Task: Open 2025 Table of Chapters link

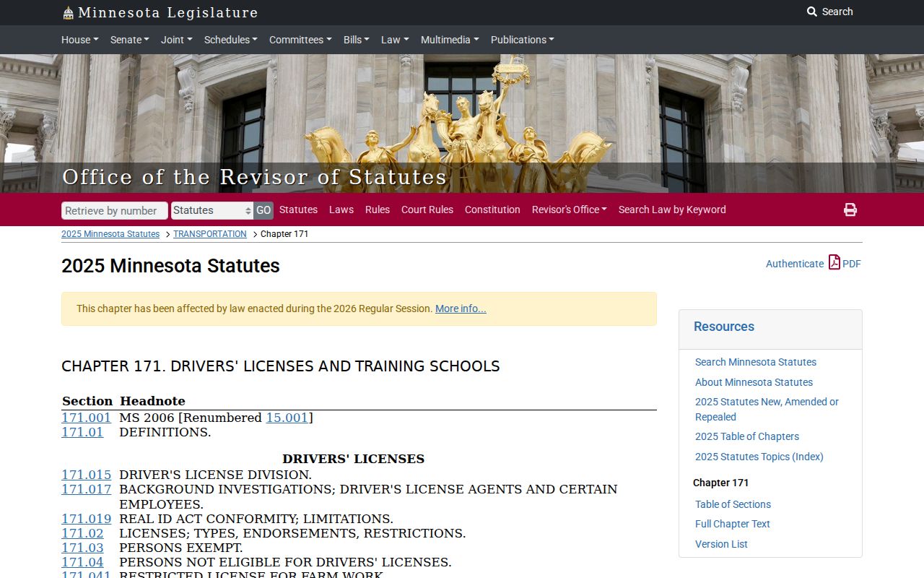Action: pos(747,436)
